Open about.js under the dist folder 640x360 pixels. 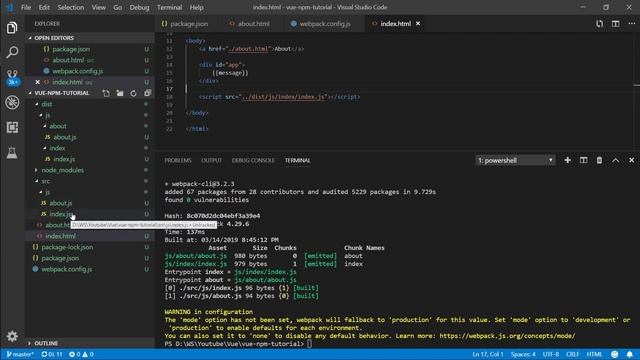point(65,137)
